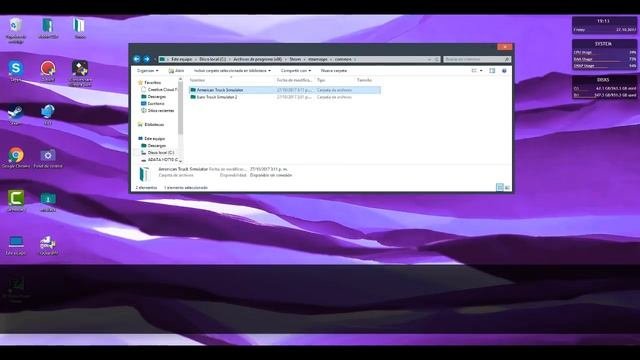Image resolution: width=640 pixels, height=360 pixels.
Task: Open the blue bird app desktop shortcut
Action: tap(48, 114)
